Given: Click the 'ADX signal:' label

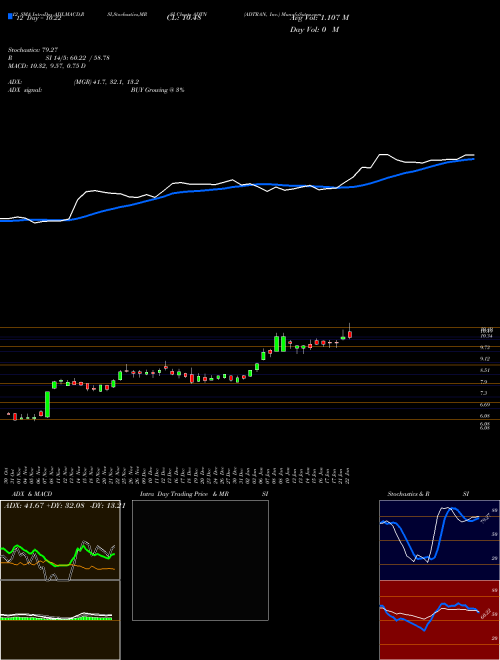Looking at the screenshot, I should point(25,90).
